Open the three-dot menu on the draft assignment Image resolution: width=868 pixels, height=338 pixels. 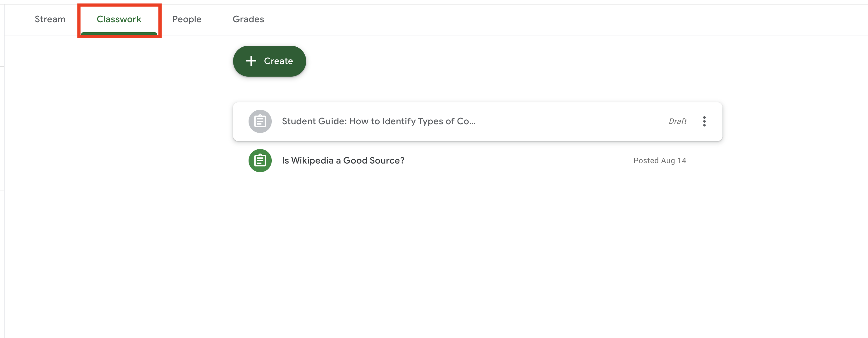tap(704, 121)
